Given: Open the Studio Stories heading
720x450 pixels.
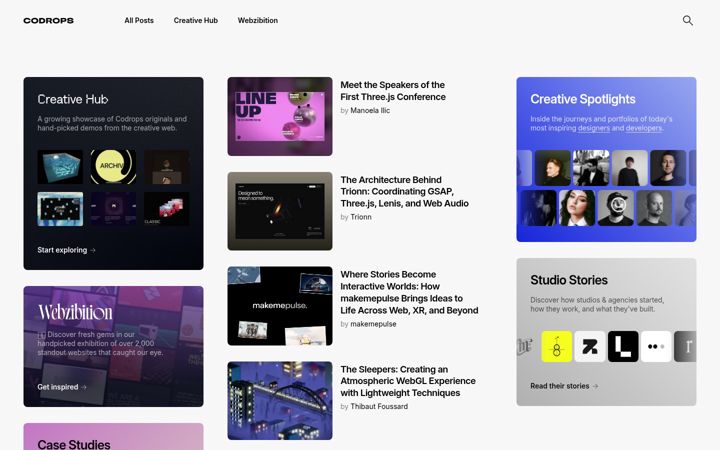Looking at the screenshot, I should coord(569,280).
